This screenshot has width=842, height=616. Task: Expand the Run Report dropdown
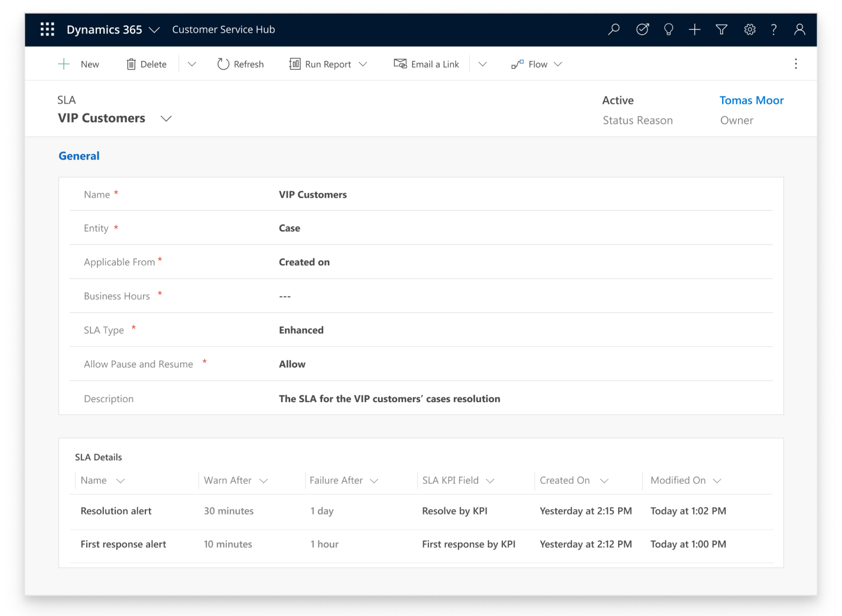(x=363, y=64)
